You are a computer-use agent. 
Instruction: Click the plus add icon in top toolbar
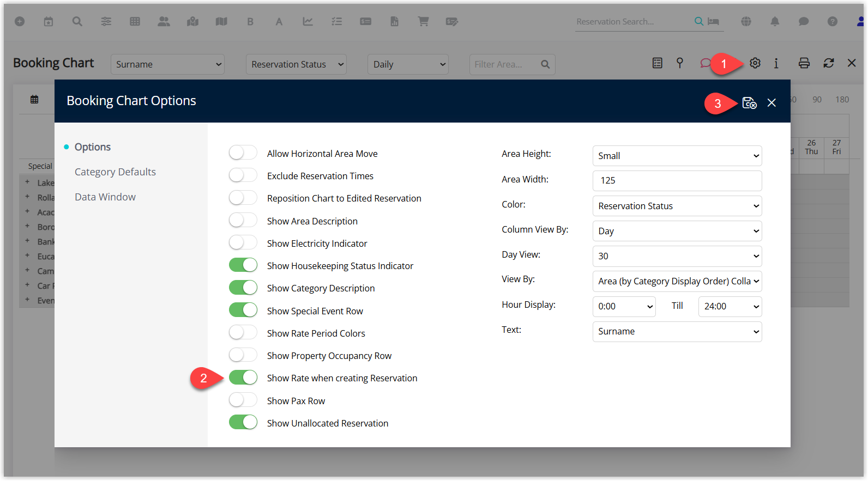click(20, 21)
